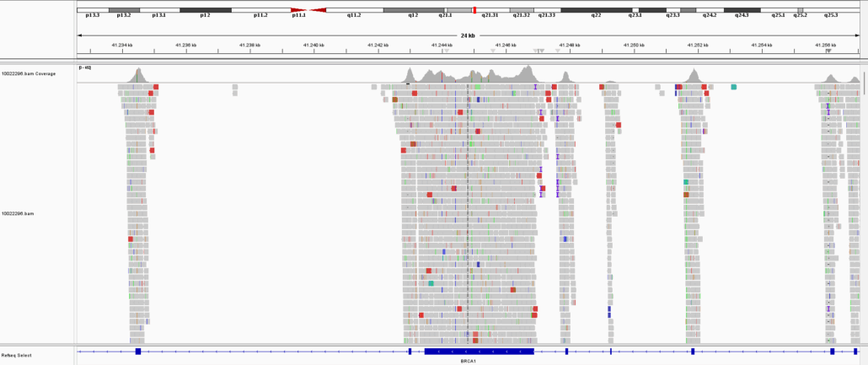Click the coverage data range label

[x=85, y=67]
